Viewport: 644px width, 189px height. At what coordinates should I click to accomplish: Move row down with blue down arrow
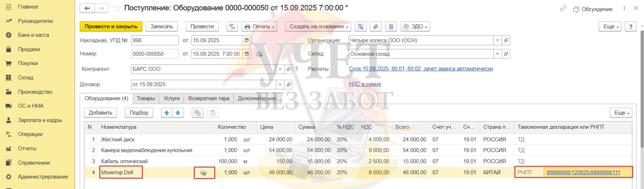pyautogui.click(x=178, y=113)
